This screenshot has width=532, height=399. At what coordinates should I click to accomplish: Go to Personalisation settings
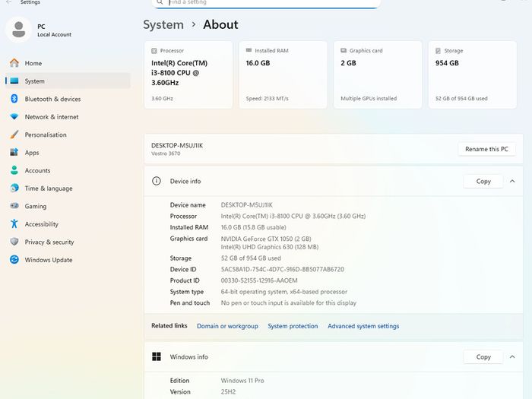coord(68,135)
